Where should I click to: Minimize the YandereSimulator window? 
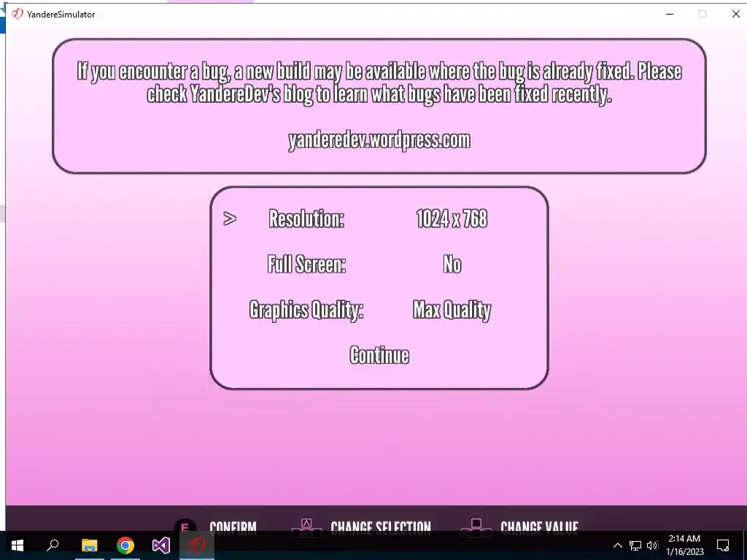(670, 14)
